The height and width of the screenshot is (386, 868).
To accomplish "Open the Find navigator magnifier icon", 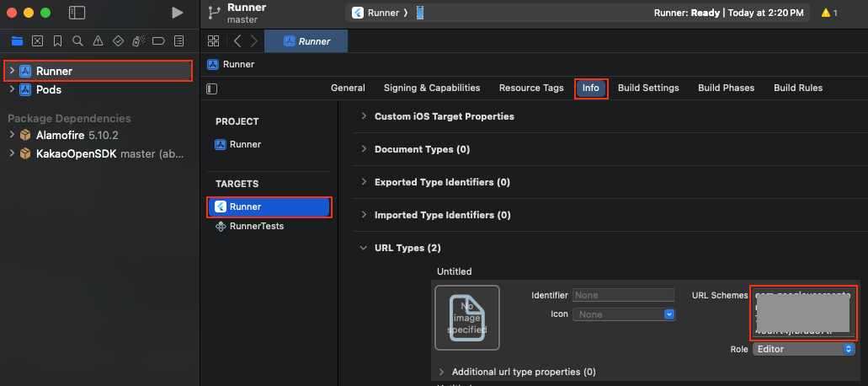I will pos(77,40).
